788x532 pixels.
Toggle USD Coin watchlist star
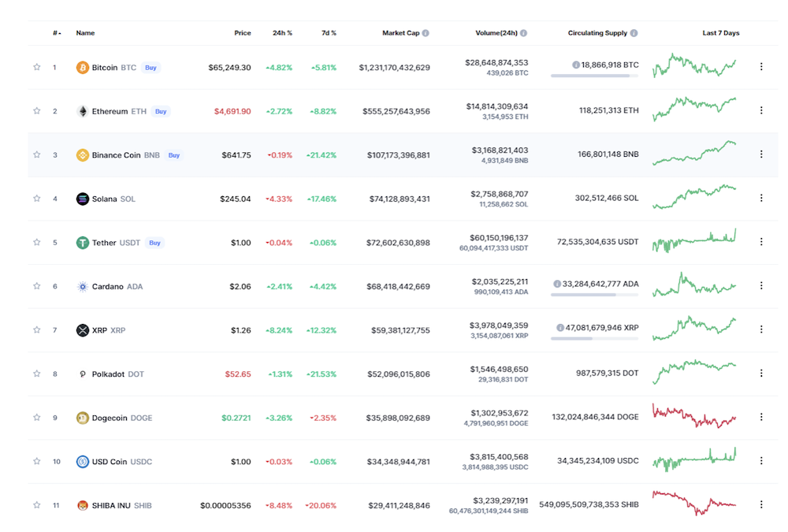37,461
